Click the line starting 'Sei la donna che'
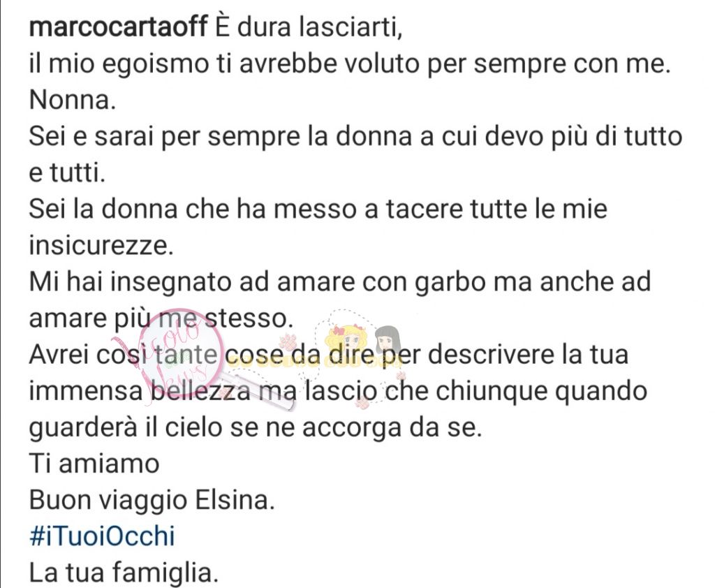 [318, 209]
